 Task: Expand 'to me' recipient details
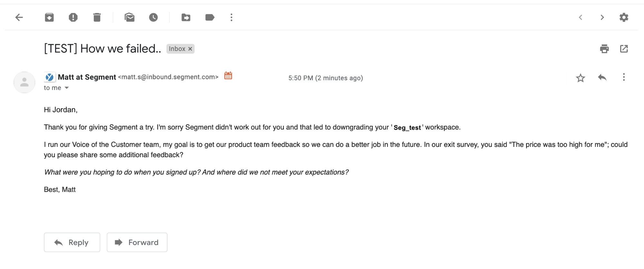[67, 88]
